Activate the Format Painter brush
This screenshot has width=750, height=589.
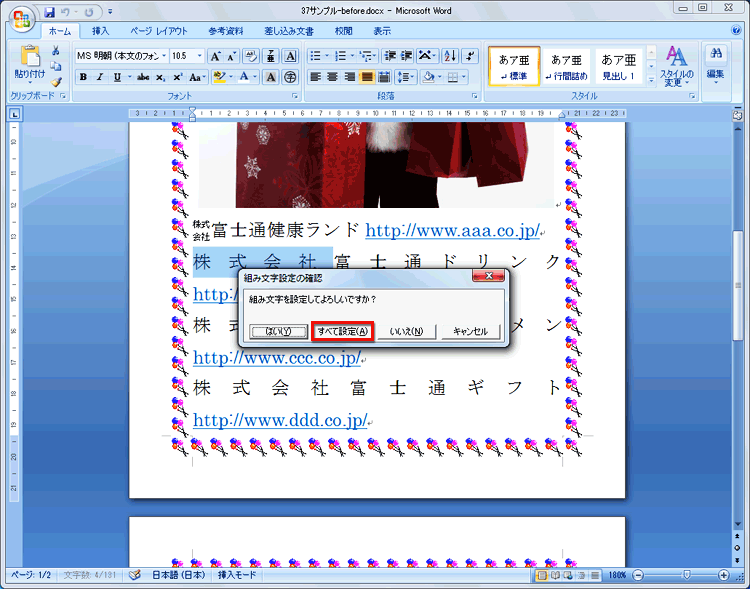coord(56,82)
